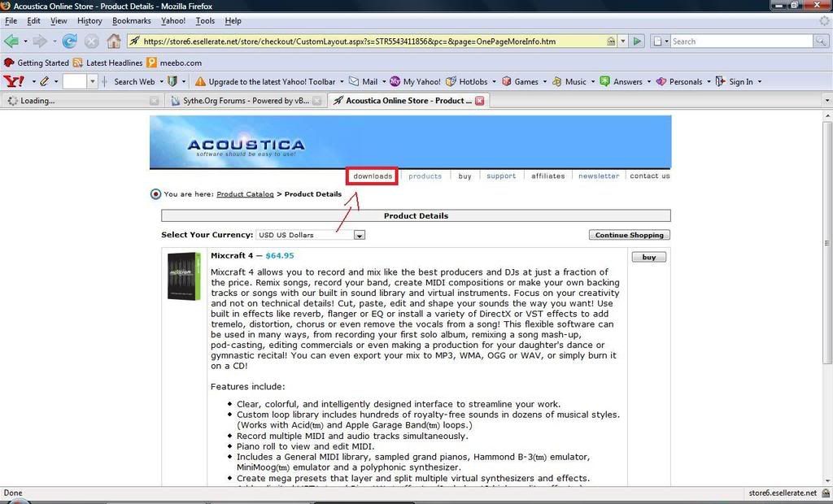Click the site identity icon in address bar

(134, 41)
